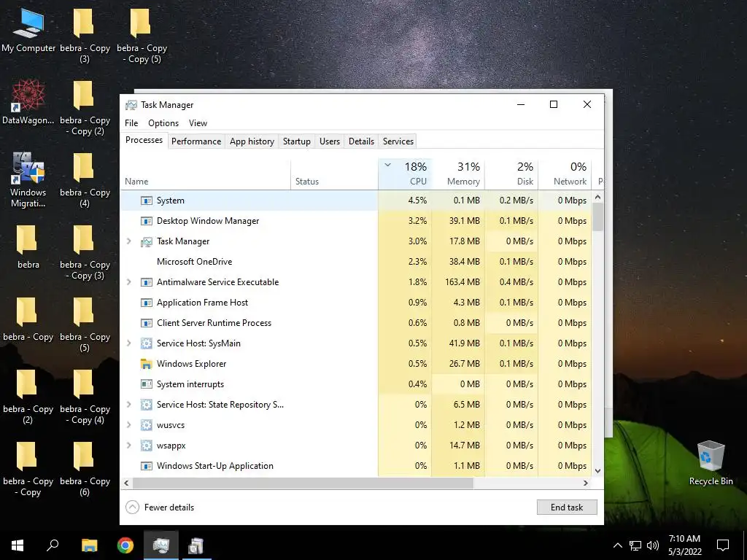The image size is (747, 560).
Task: Select the Client Server Runtime Process row
Action: 356,323
